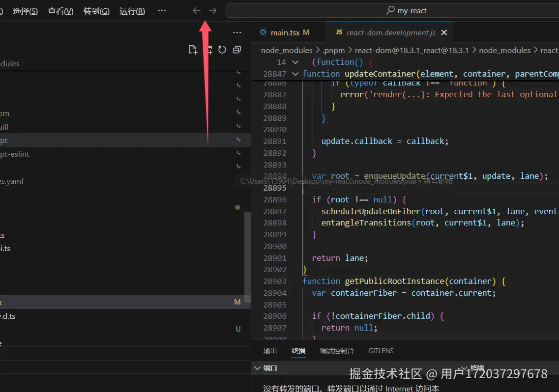
Task: Switch to the main.tsx editor tab
Action: coord(285,32)
